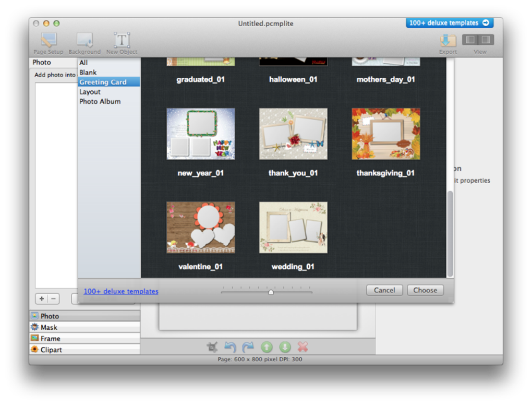Delete object with red X icon

[303, 347]
